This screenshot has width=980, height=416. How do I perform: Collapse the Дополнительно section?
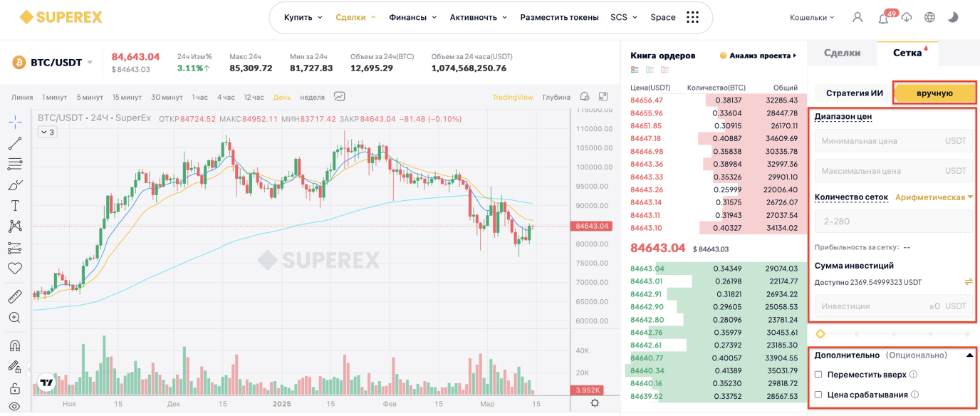click(x=969, y=355)
